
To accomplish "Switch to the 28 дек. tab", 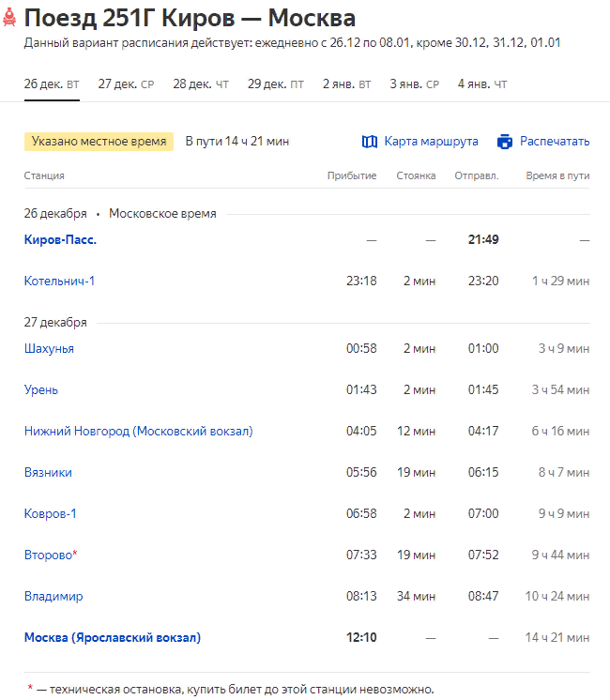I will 200,84.
